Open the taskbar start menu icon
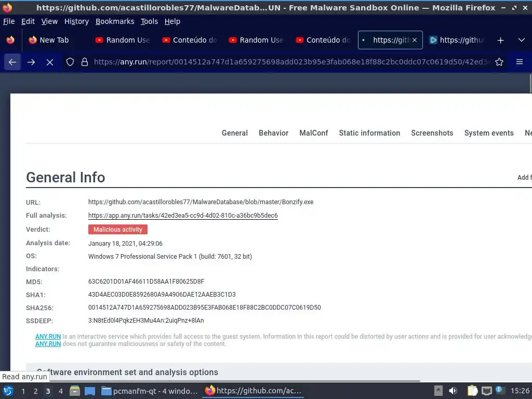The image size is (532, 399). 8,391
